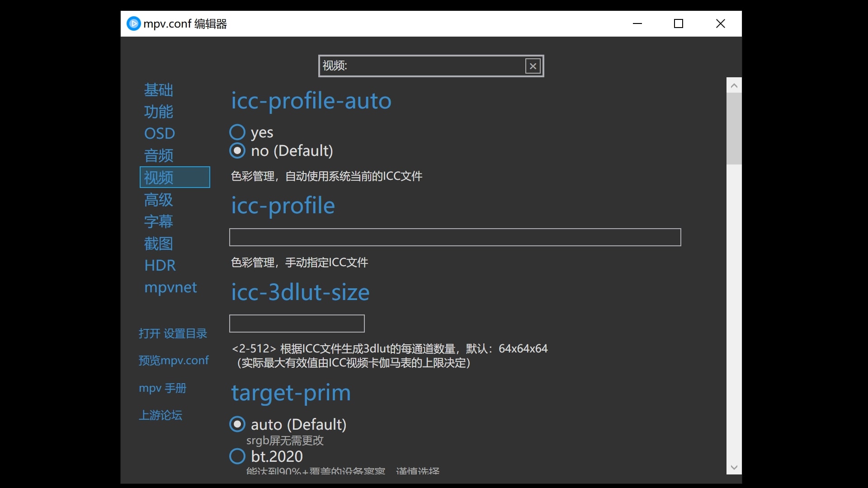Click the scrollbar up arrow
This screenshot has width=868, height=488.
(734, 85)
